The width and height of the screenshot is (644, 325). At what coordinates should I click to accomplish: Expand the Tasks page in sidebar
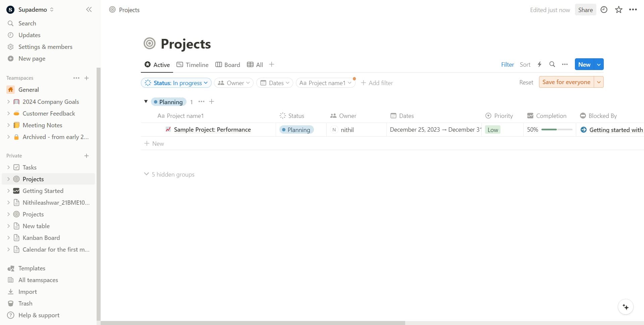pos(8,167)
